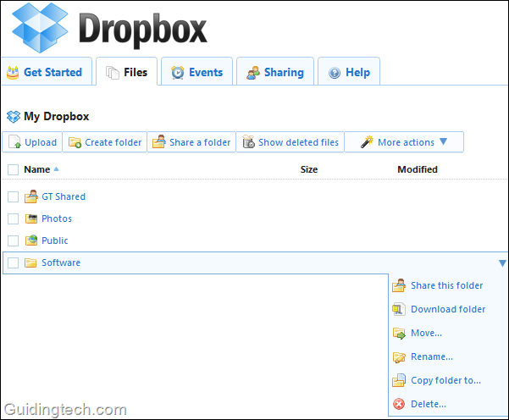
Task: Click the Photos folder icon
Action: pyautogui.click(x=31, y=218)
